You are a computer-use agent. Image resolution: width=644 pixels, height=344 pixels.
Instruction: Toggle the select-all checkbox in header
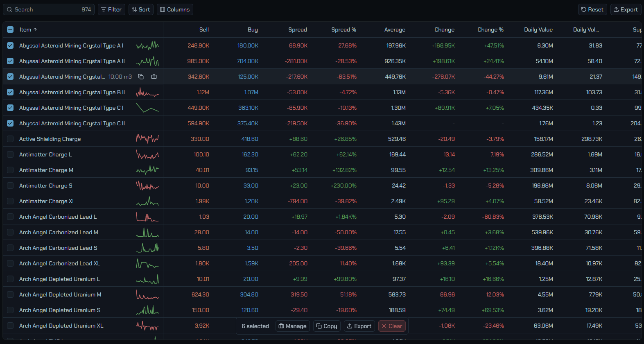pyautogui.click(x=10, y=29)
